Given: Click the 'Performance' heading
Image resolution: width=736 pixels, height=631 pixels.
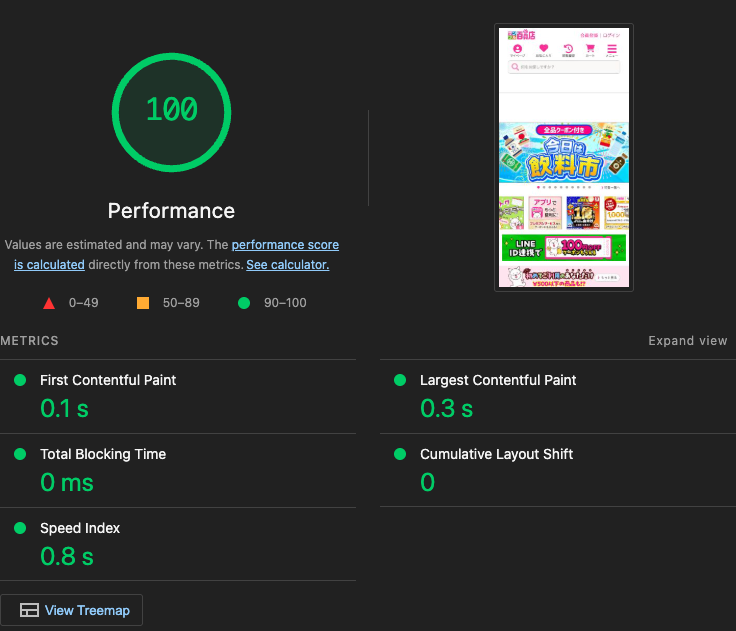Looking at the screenshot, I should [x=171, y=211].
